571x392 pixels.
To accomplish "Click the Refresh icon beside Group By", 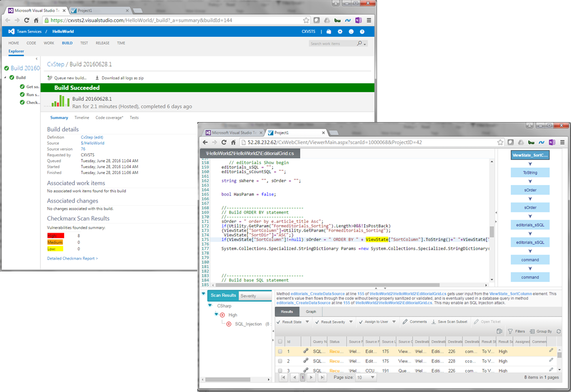I will click(558, 331).
